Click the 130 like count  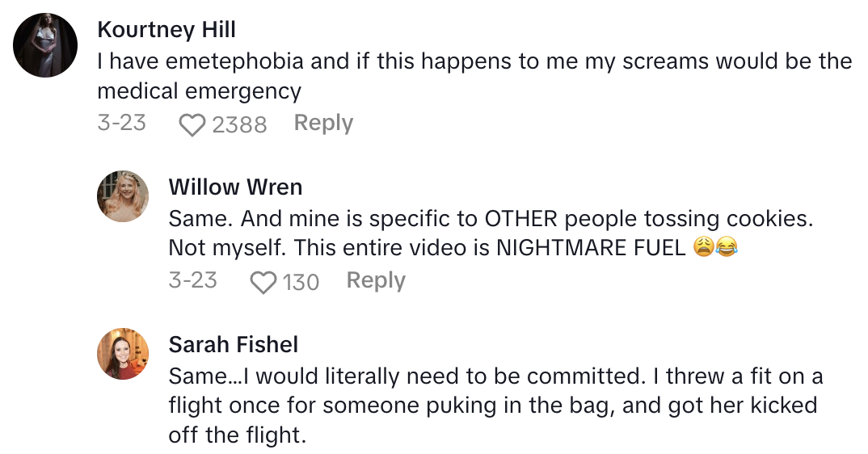pyautogui.click(x=301, y=282)
